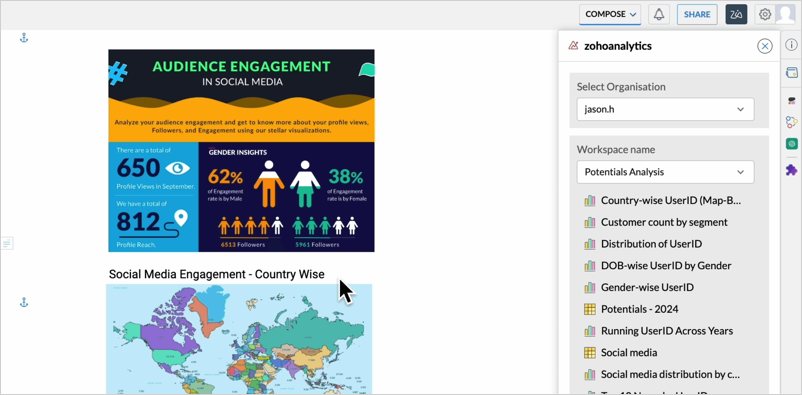Open the info icon in right sidebar
Screen dimensions: 802x395
[x=791, y=45]
